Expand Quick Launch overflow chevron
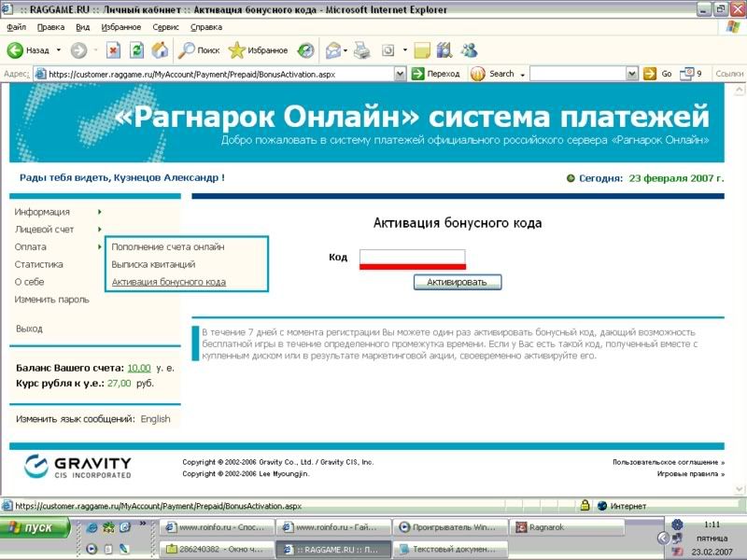Screen dimensions: 747x560 (x=143, y=524)
